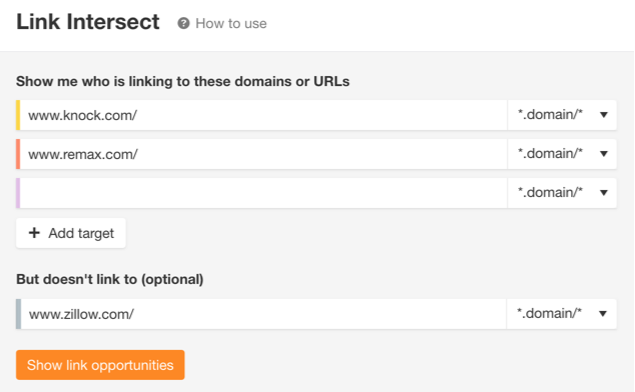Click dropdown arrow on knock.com row
635x392 pixels.
click(604, 115)
